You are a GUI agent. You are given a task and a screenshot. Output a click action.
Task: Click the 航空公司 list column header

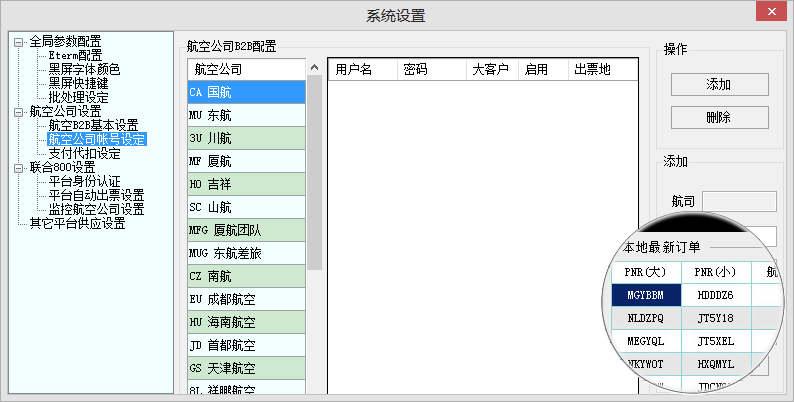click(247, 69)
